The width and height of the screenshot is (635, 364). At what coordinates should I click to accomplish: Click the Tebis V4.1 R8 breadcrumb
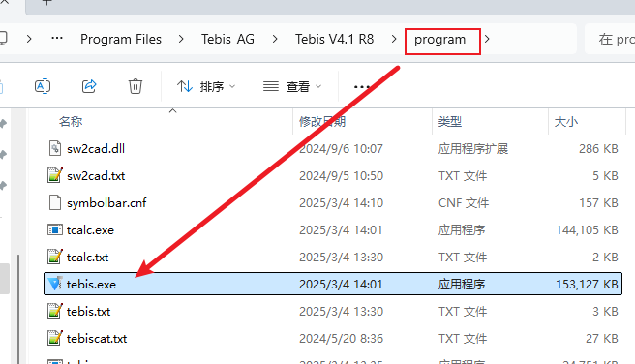(x=334, y=39)
